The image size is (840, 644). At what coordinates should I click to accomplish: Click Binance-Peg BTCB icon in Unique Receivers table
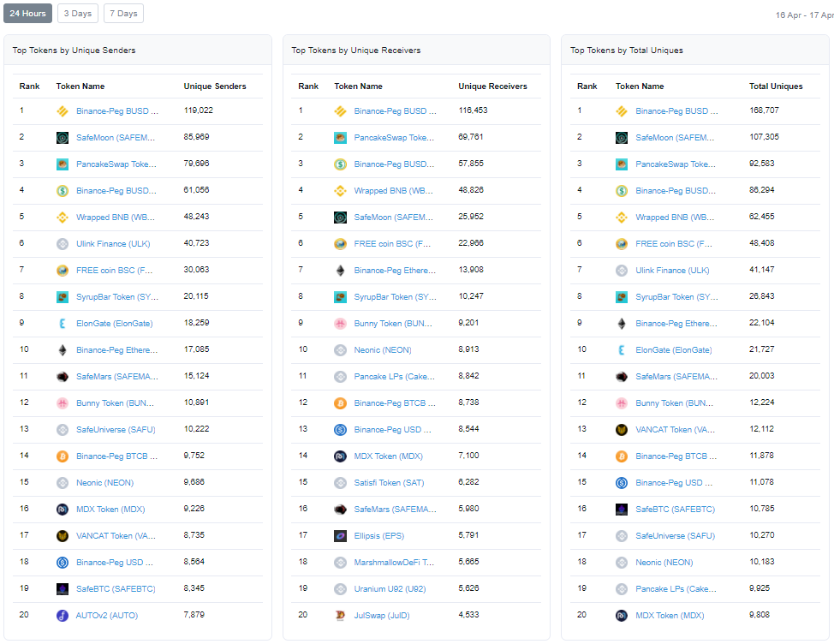pyautogui.click(x=340, y=402)
